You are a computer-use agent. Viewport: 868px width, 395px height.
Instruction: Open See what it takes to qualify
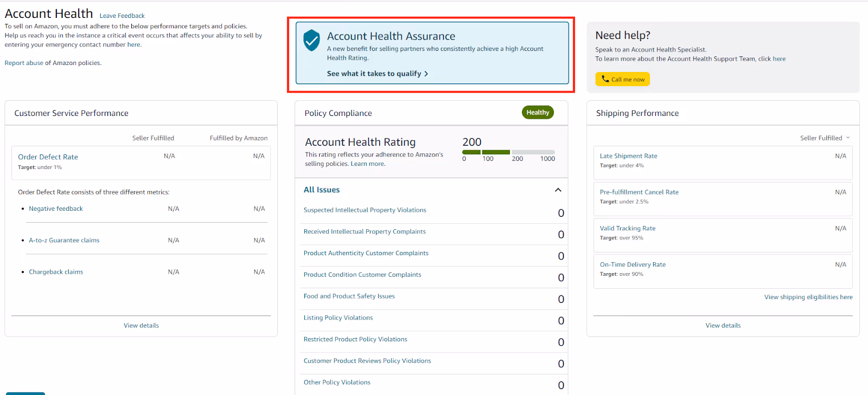pyautogui.click(x=377, y=74)
